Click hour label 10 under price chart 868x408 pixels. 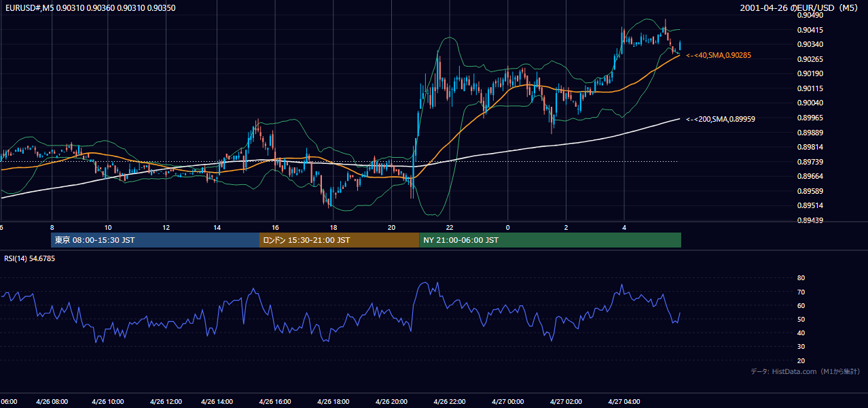pos(107,227)
